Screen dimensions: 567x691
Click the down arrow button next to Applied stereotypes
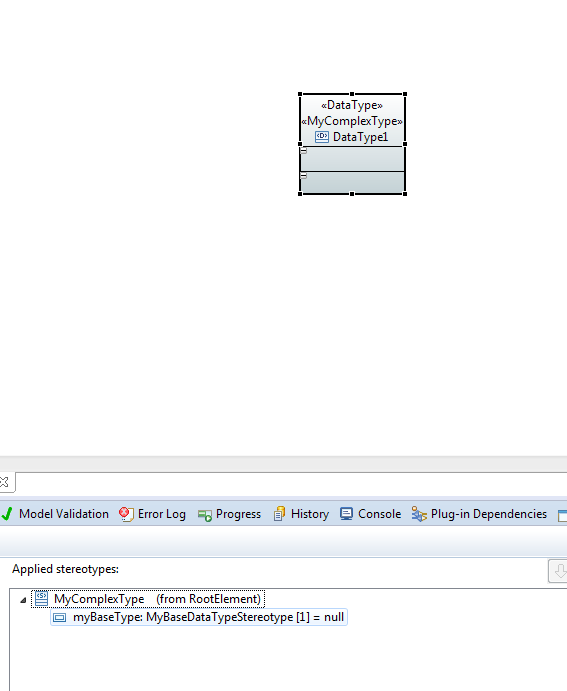pyautogui.click(x=558, y=571)
